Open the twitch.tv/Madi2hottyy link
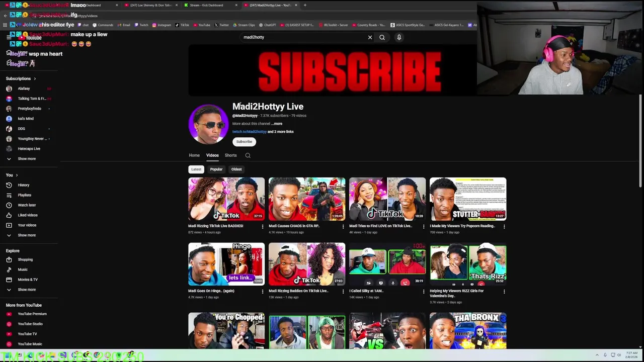 click(249, 132)
